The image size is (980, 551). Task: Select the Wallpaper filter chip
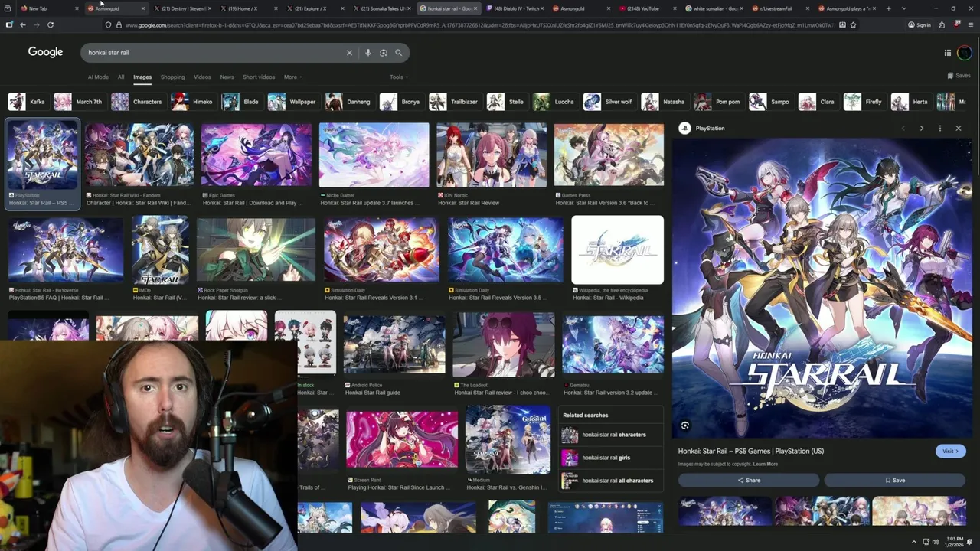coord(292,102)
